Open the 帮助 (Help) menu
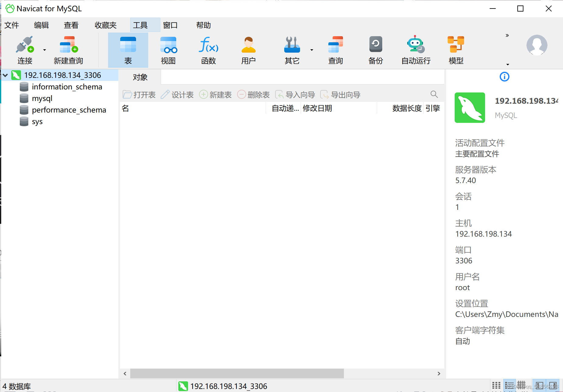Image resolution: width=563 pixels, height=392 pixels. click(x=203, y=25)
